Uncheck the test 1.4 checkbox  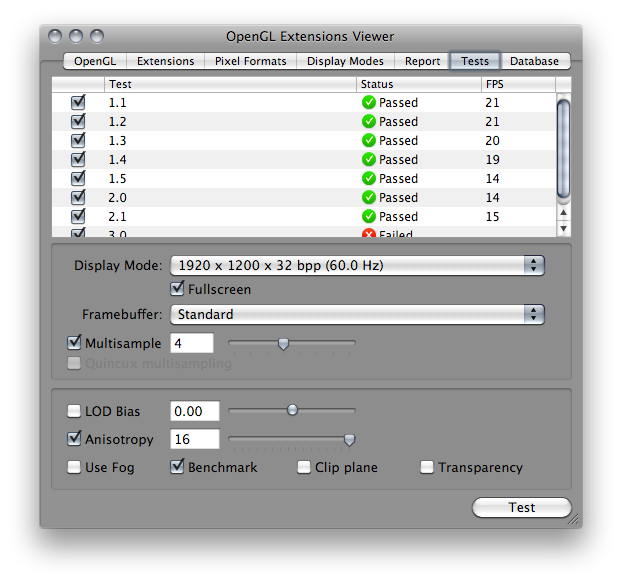pyautogui.click(x=78, y=159)
